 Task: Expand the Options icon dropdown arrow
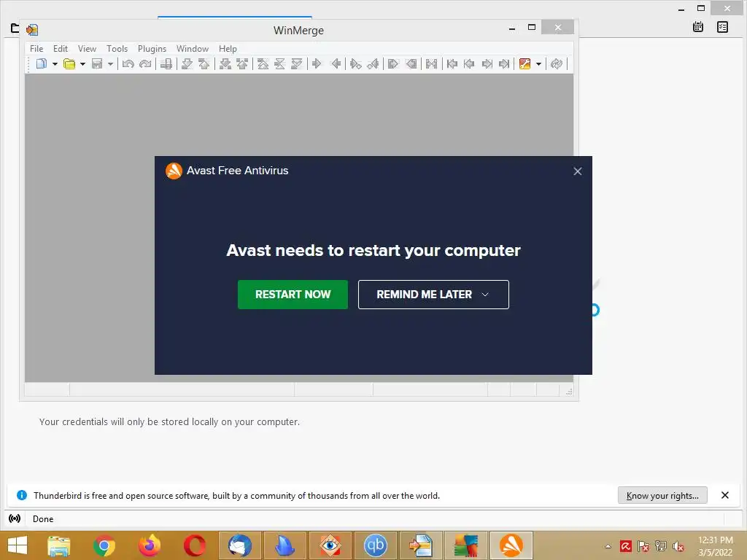tap(539, 63)
